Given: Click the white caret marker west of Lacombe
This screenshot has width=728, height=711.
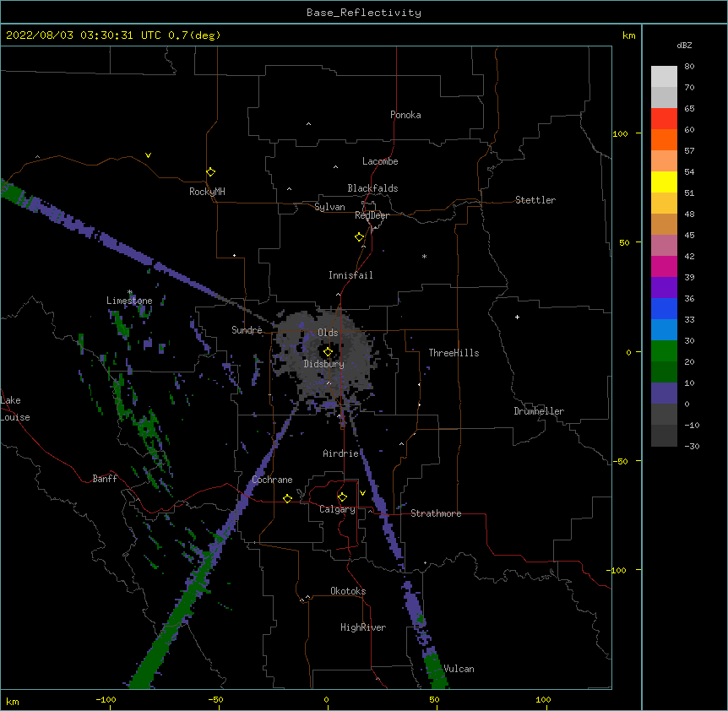Looking at the screenshot, I should coord(335,167).
